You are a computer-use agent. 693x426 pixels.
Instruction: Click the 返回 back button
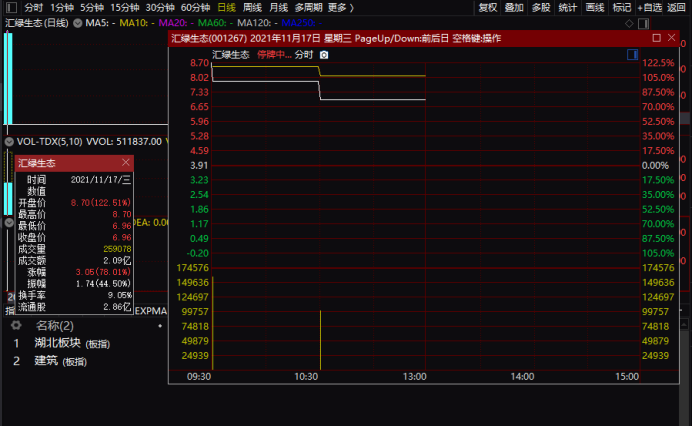(x=677, y=7)
